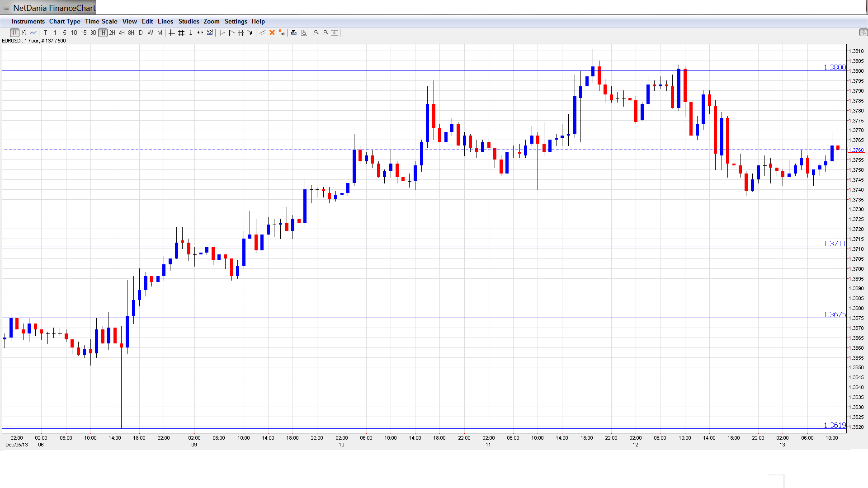Click the zoom out magnifier icon
The image size is (868, 488).
(x=325, y=33)
